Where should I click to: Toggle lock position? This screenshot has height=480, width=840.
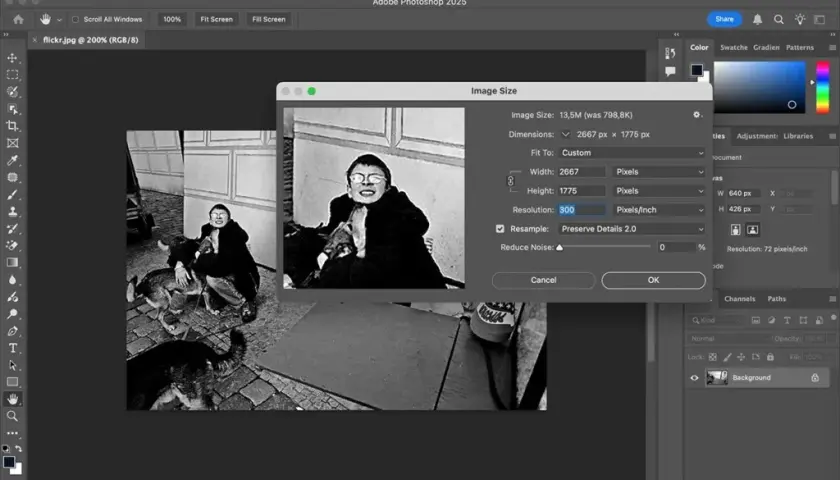pyautogui.click(x=741, y=357)
